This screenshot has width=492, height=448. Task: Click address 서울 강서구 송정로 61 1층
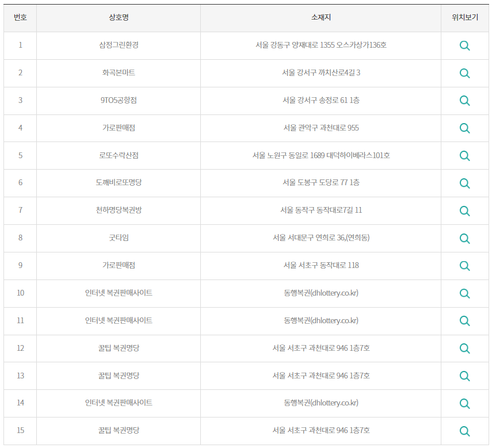[x=321, y=100]
